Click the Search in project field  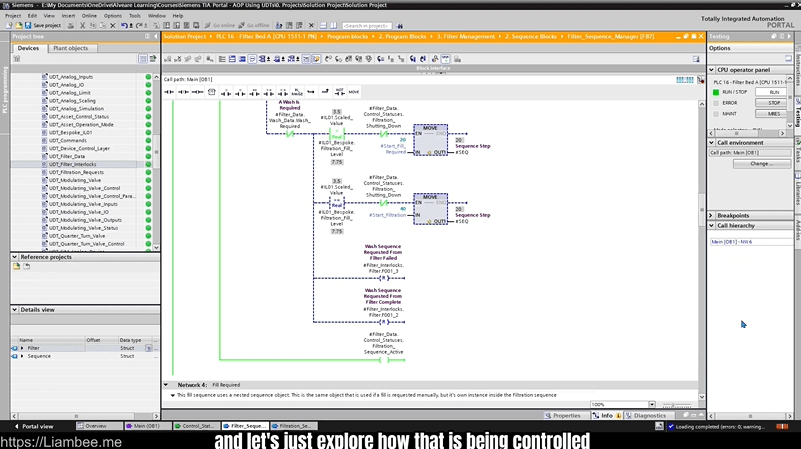coord(367,25)
